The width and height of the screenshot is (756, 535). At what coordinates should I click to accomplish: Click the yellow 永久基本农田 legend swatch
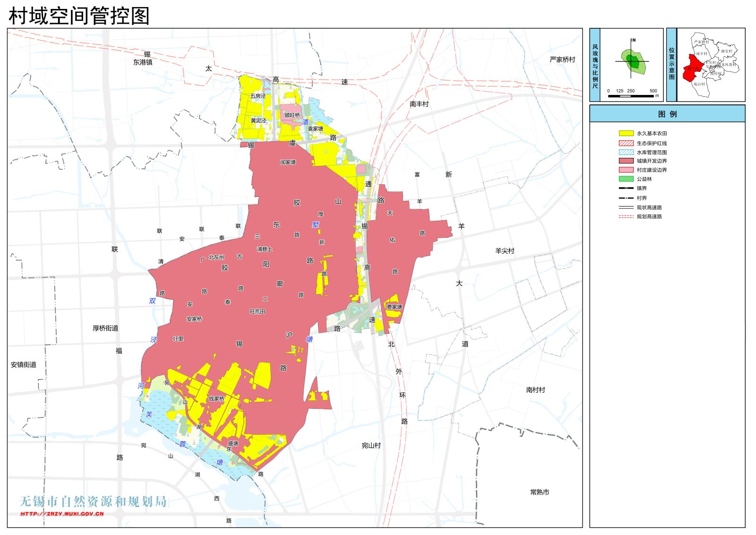pos(626,133)
